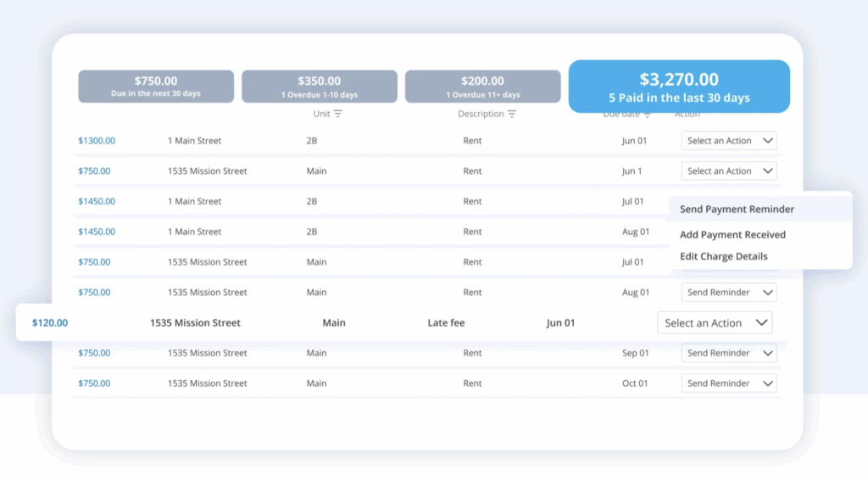Screen dimensions: 868x481
Task: Open the $750.00 due in next 30 days card
Action: coord(156,87)
